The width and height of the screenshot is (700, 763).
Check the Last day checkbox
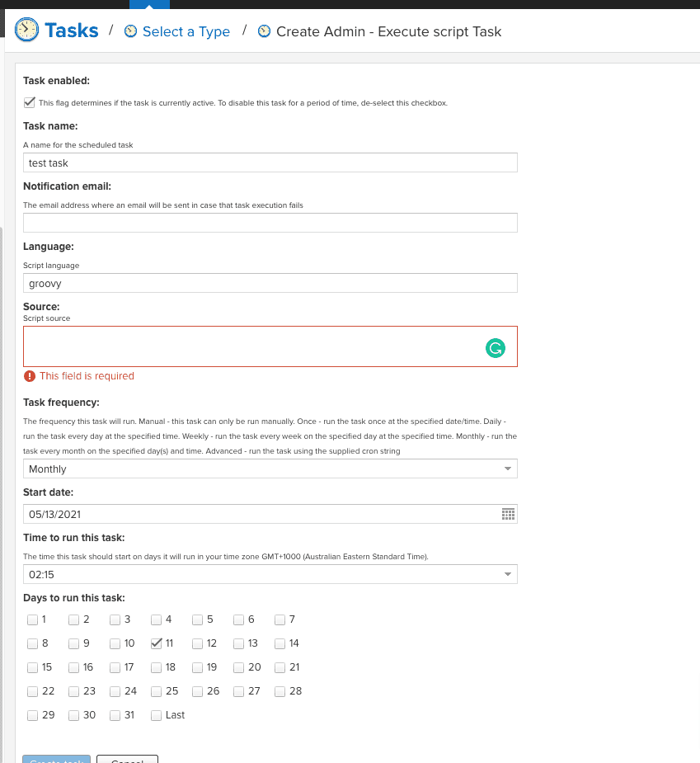pos(156,714)
